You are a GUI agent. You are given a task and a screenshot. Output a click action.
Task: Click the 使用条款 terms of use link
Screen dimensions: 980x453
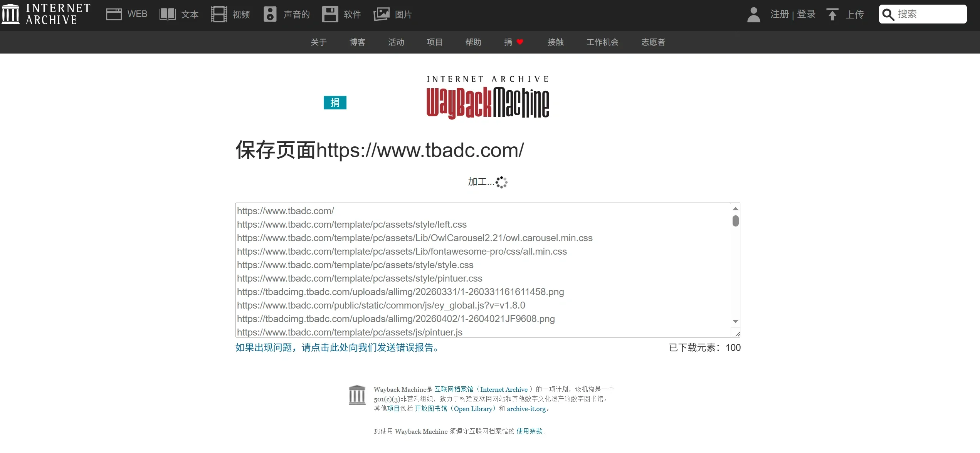[x=530, y=431]
